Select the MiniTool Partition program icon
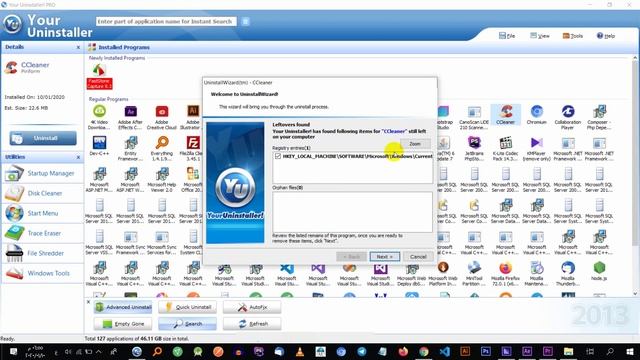This screenshot has height=360, width=640. (474, 273)
